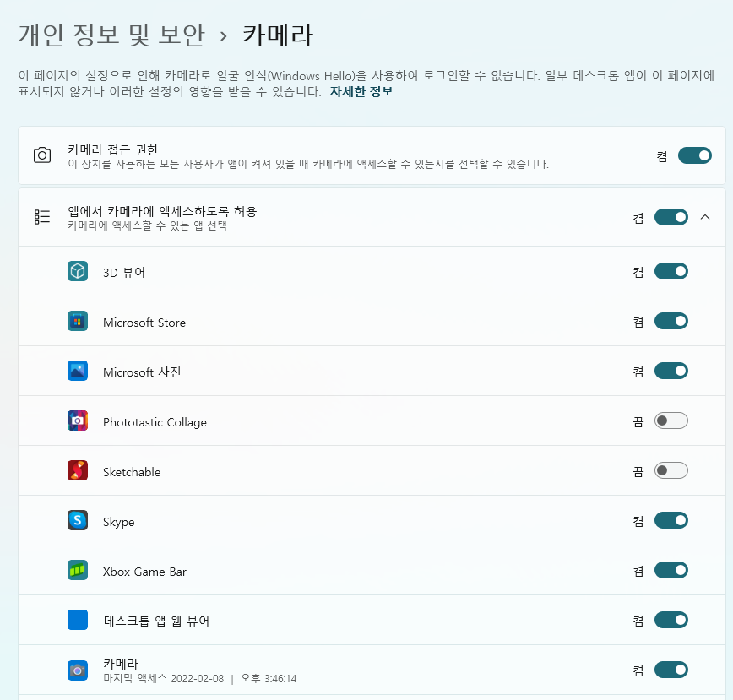Click the Sketchable label
Image resolution: width=733 pixels, height=700 pixels.
132,472
